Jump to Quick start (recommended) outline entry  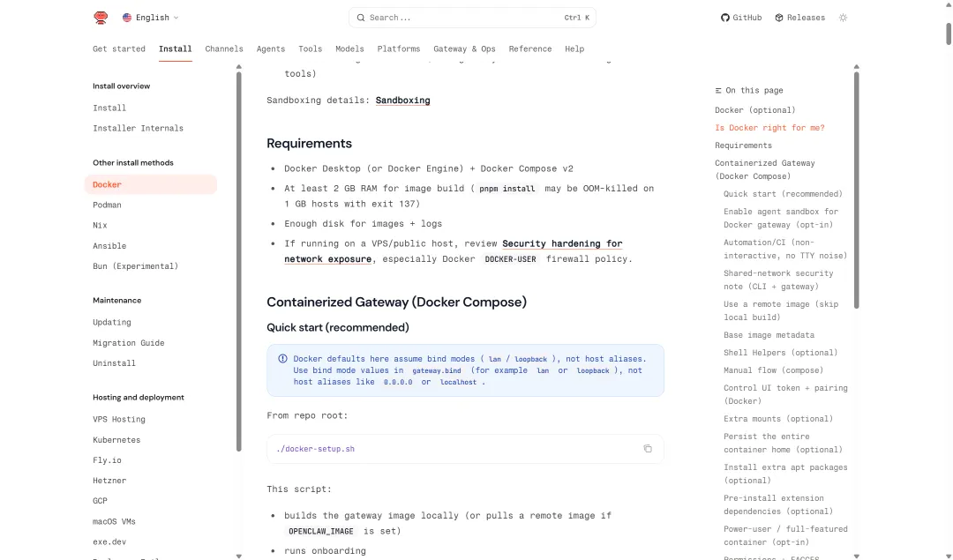(x=783, y=194)
